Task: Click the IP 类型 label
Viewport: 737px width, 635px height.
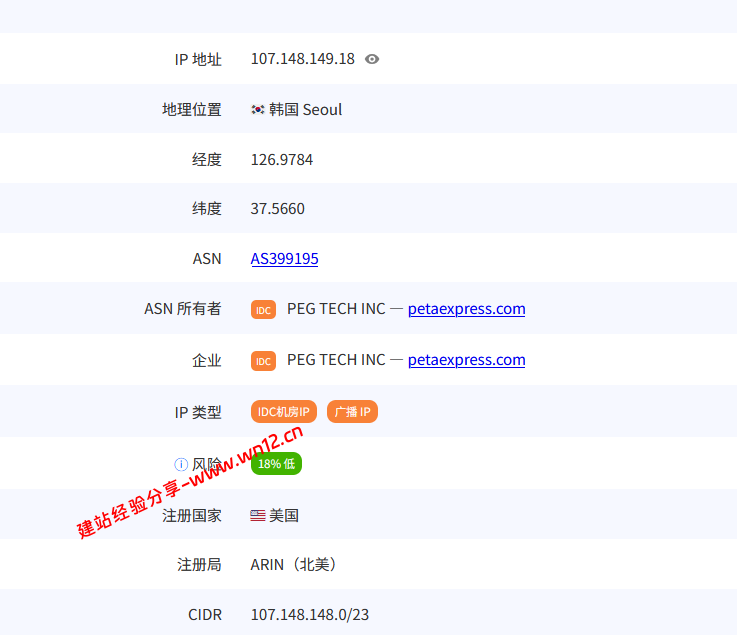Action: click(x=198, y=412)
